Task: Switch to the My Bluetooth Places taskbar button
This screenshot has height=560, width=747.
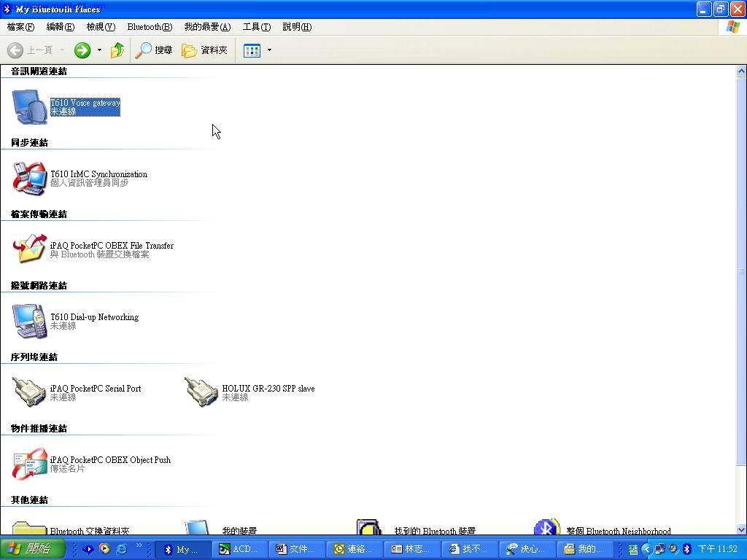Action: click(x=183, y=549)
